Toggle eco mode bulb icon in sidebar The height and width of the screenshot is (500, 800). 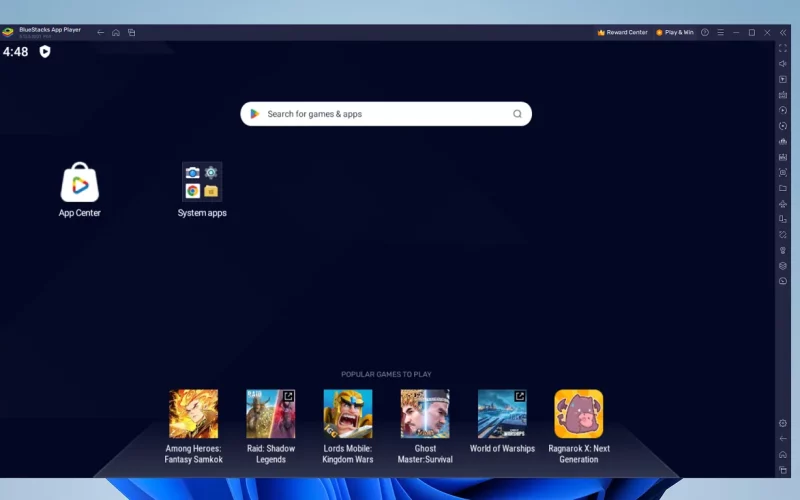click(x=783, y=251)
